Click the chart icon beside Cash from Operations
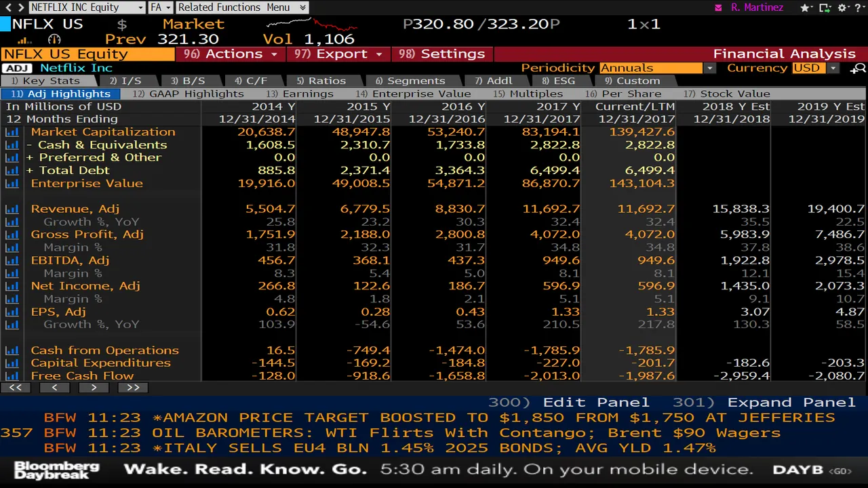 (12, 351)
